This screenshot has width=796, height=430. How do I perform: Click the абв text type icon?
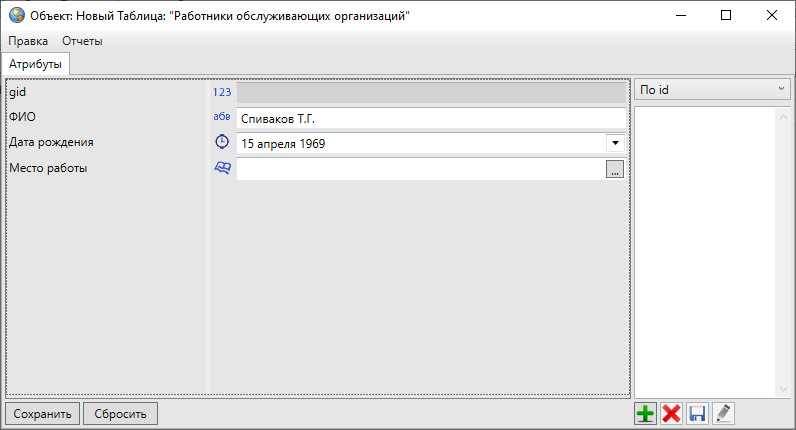(222, 117)
